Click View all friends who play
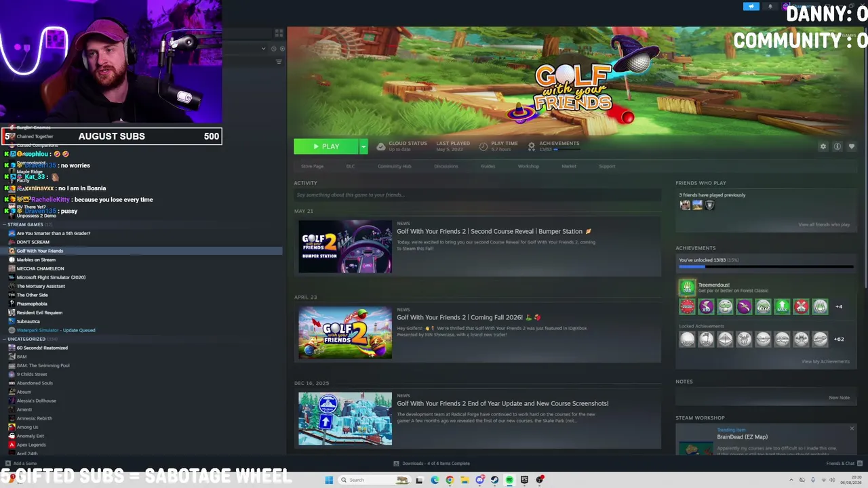The height and width of the screenshot is (488, 868). (824, 224)
